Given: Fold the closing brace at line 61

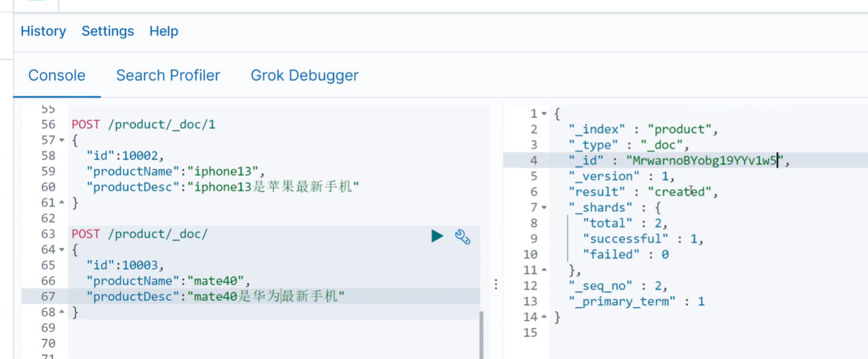Looking at the screenshot, I should tap(62, 203).
